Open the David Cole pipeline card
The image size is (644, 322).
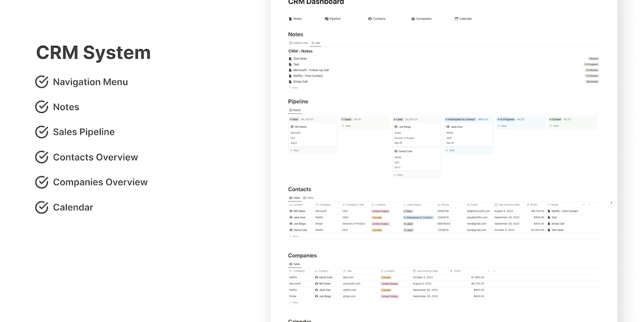tap(416, 159)
